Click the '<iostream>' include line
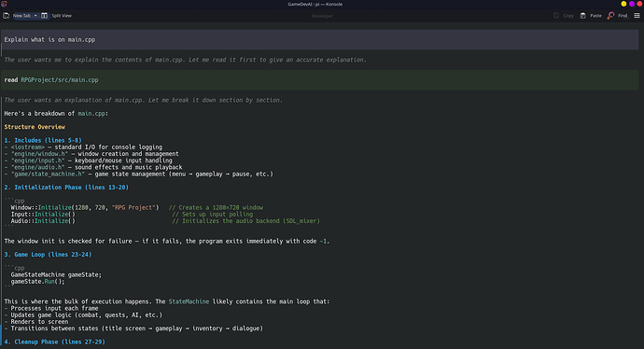 [x=83, y=147]
